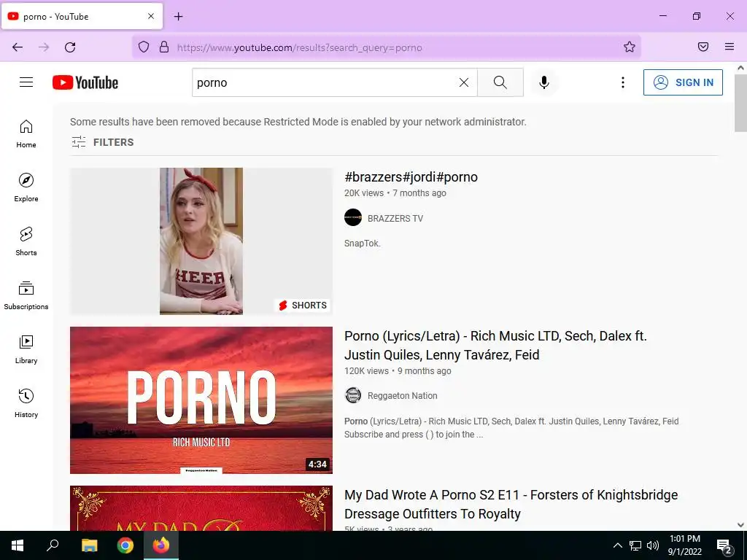Start voice search with microphone icon
Screen dimensions: 747x560
coord(543,82)
